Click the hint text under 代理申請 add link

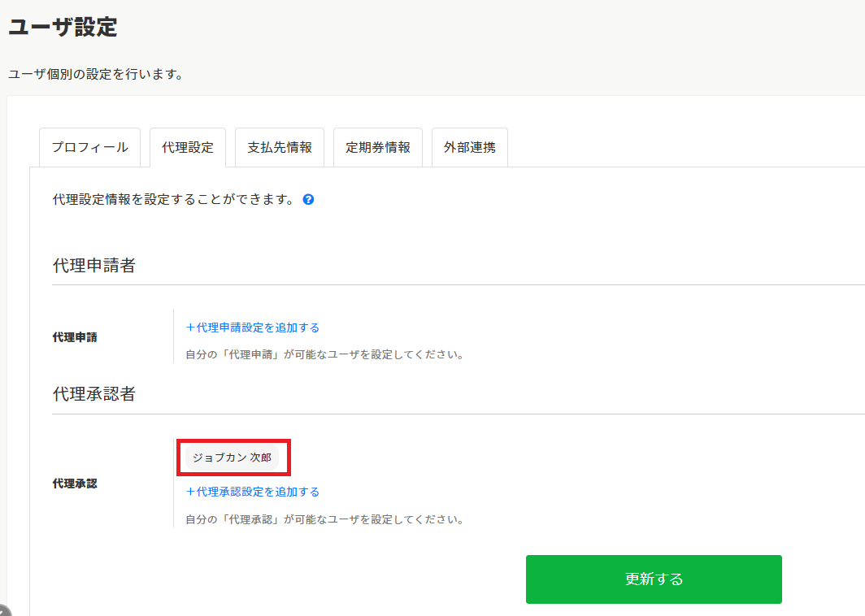(324, 355)
